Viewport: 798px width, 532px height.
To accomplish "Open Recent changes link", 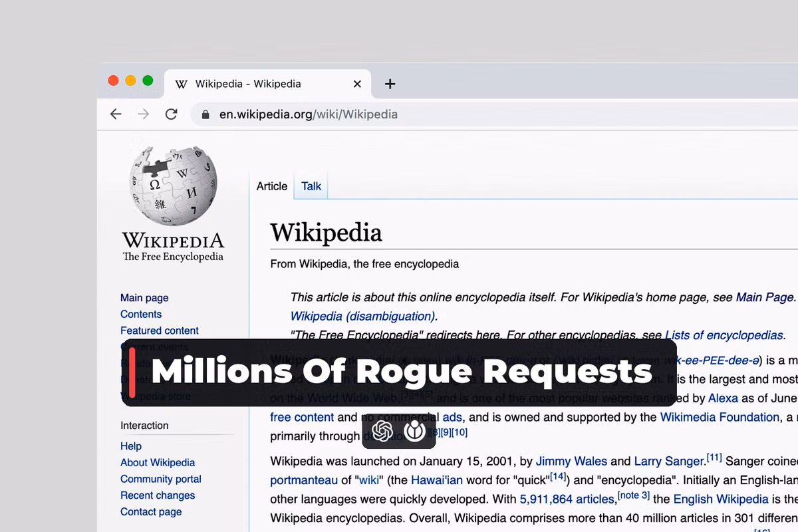I will point(158,495).
